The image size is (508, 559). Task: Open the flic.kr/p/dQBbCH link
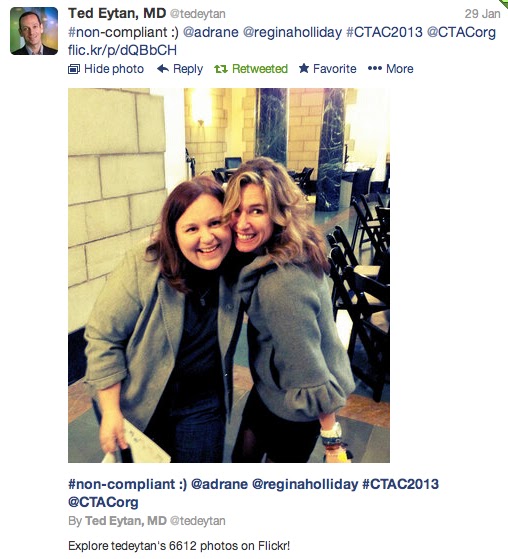[x=122, y=50]
